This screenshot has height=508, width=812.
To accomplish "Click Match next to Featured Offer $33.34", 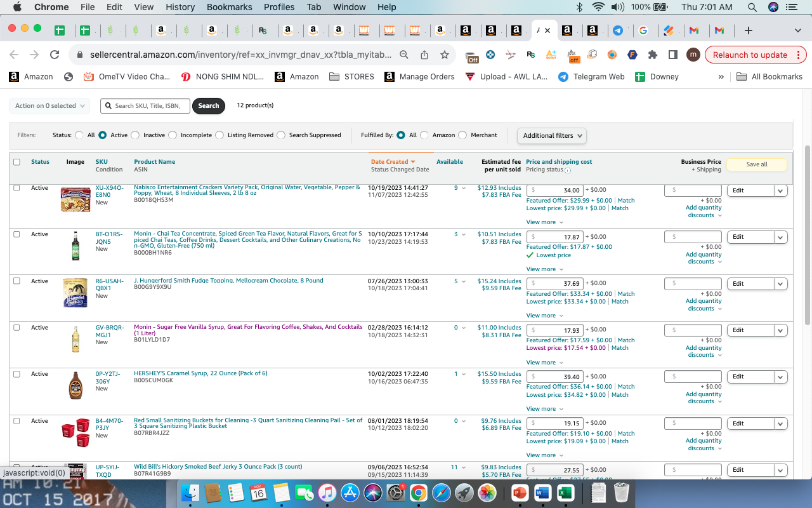I will 626,294.
